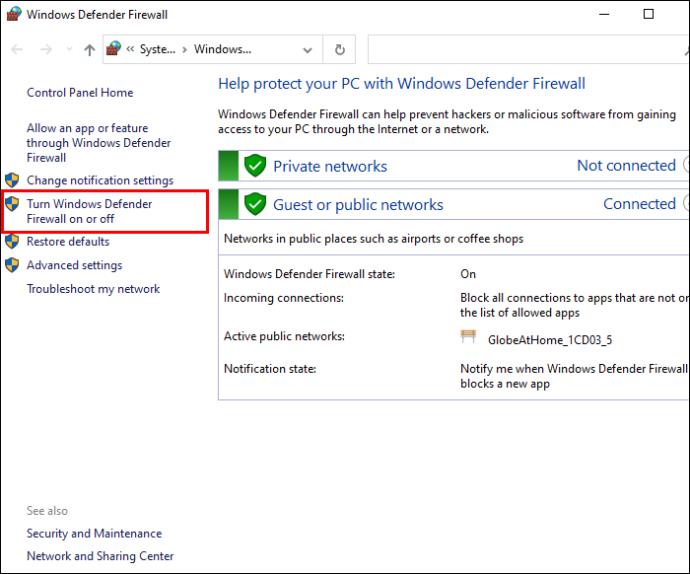Go back with the back arrow
The image size is (690, 574).
17,49
